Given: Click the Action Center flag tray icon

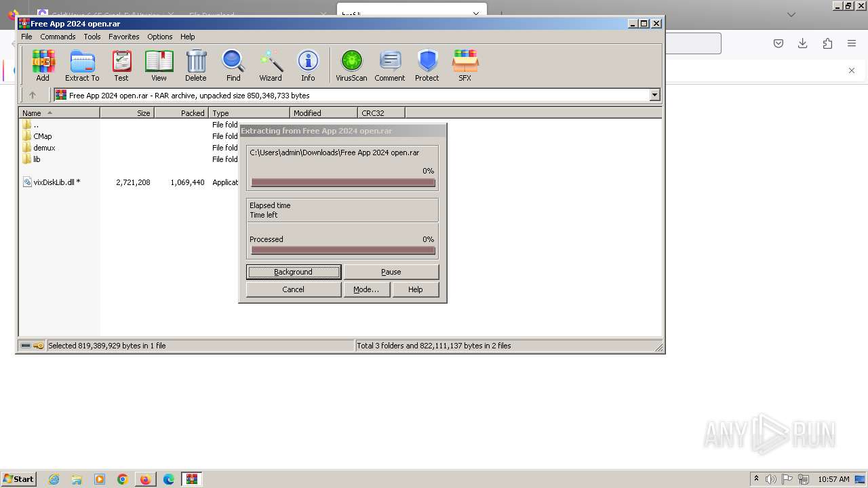Looking at the screenshot, I should (787, 479).
